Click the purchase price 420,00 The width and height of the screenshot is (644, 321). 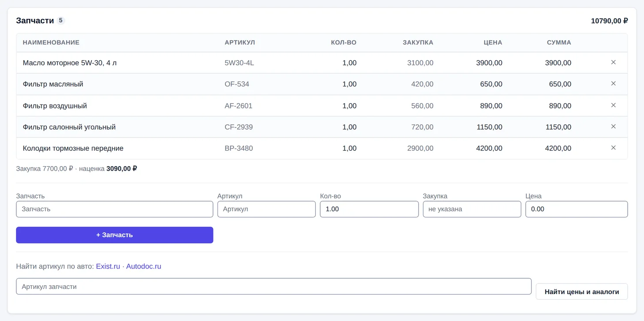click(x=422, y=84)
